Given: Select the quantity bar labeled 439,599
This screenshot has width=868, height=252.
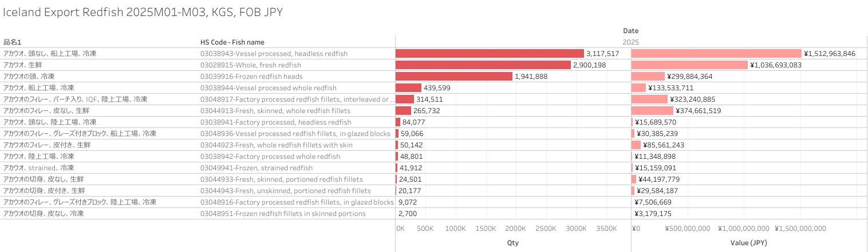Looking at the screenshot, I should pos(408,87).
